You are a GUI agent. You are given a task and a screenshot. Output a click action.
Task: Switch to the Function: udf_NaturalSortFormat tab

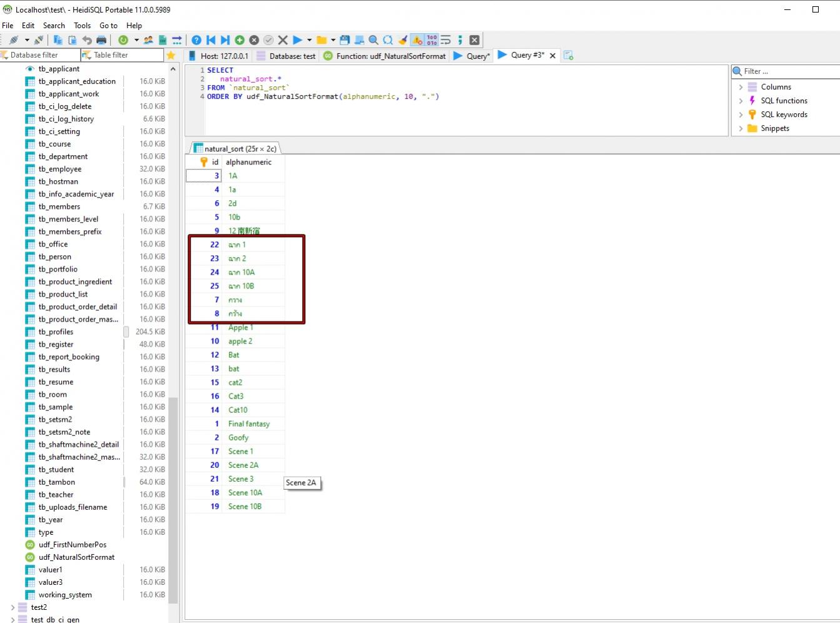point(384,56)
